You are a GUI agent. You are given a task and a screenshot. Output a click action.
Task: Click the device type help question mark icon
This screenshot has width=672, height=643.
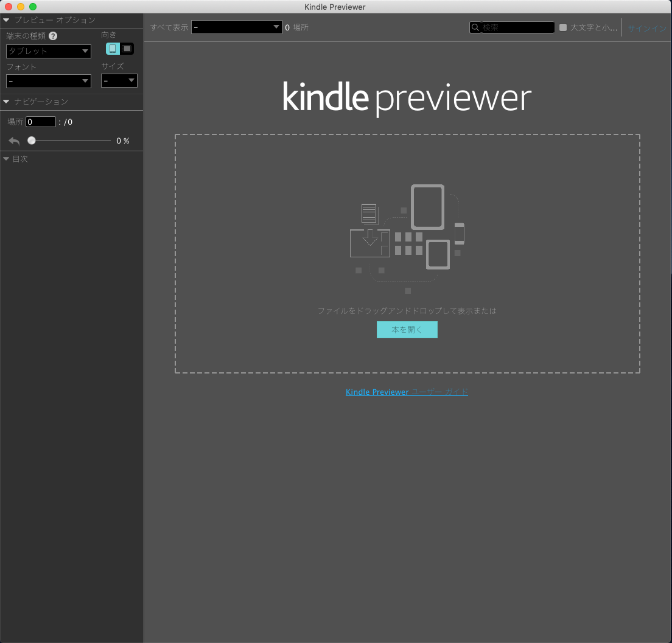[x=53, y=36]
